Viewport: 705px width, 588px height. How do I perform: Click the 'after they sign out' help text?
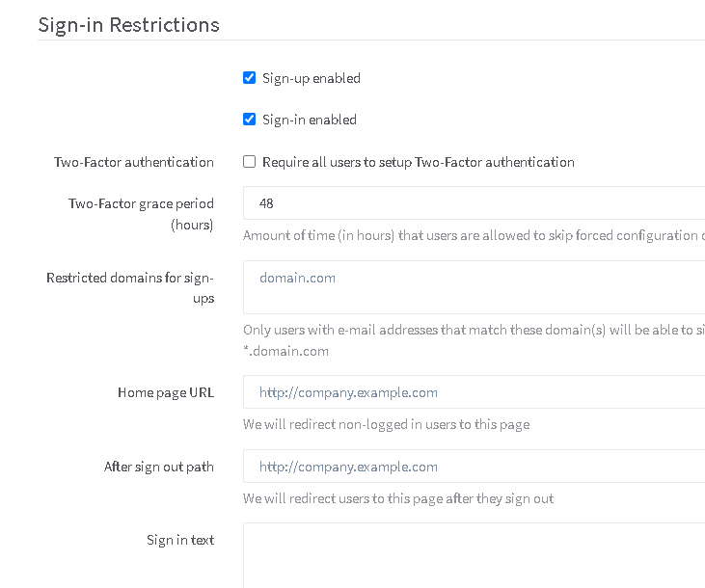coord(397,498)
